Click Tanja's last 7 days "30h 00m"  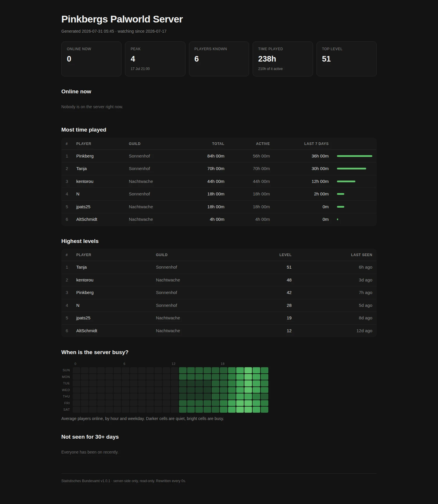tap(320, 169)
